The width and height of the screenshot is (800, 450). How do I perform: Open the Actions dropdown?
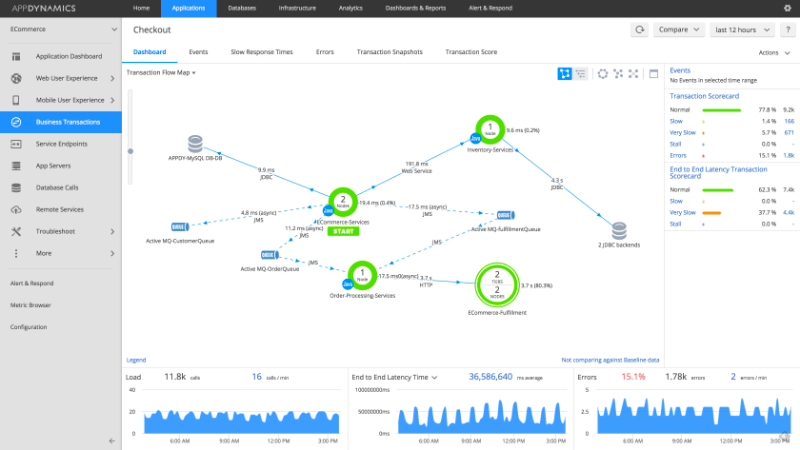[x=773, y=53]
